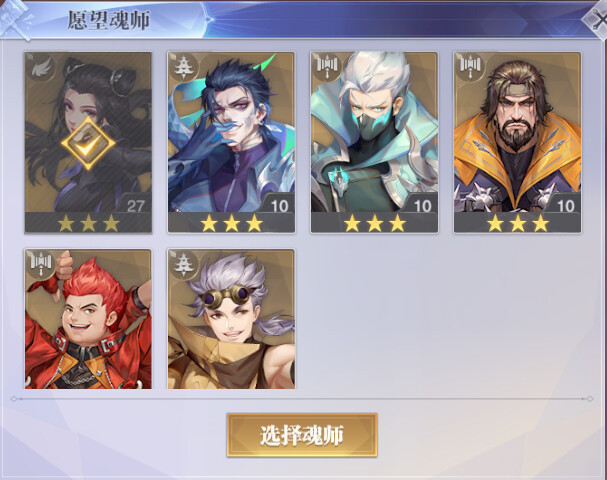Click the wing class icon on dark-haired woman card
Image resolution: width=607 pixels, height=480 pixels.
pos(42,68)
